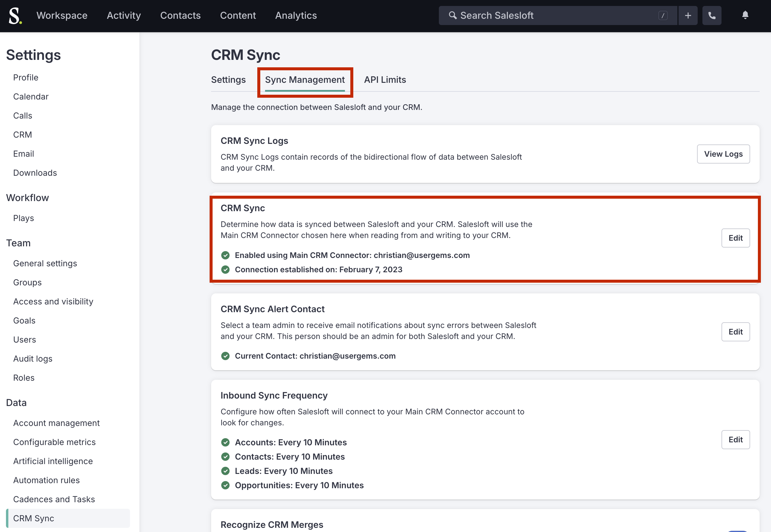Open Profile settings in sidebar
771x532 pixels.
26,77
